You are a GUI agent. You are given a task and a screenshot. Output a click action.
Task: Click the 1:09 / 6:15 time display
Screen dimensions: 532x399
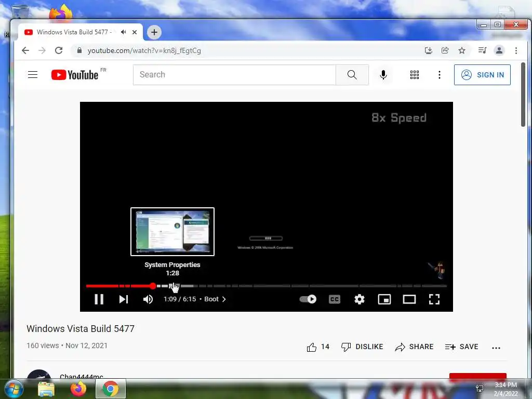pyautogui.click(x=179, y=299)
